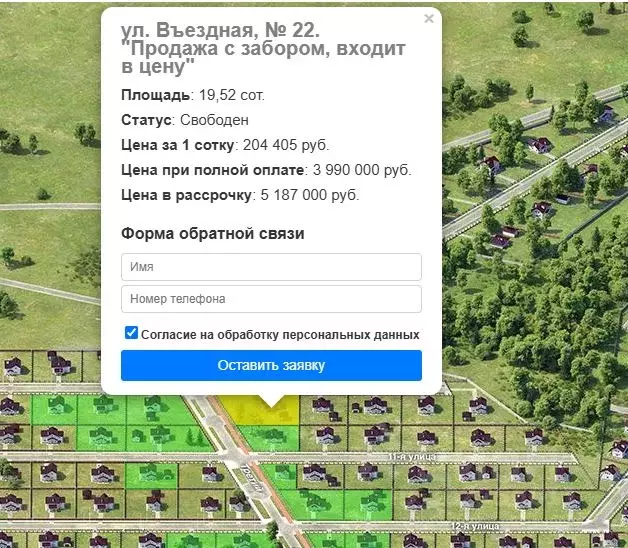Image resolution: width=628 pixels, height=548 pixels.
Task: Click the popup title ул. Въездная, № 22
Action: pos(220,31)
